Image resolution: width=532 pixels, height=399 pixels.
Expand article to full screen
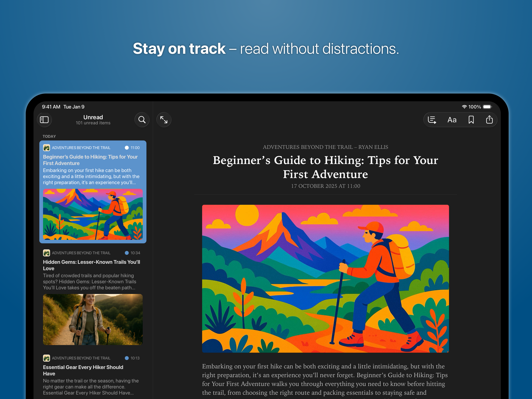coord(164,120)
